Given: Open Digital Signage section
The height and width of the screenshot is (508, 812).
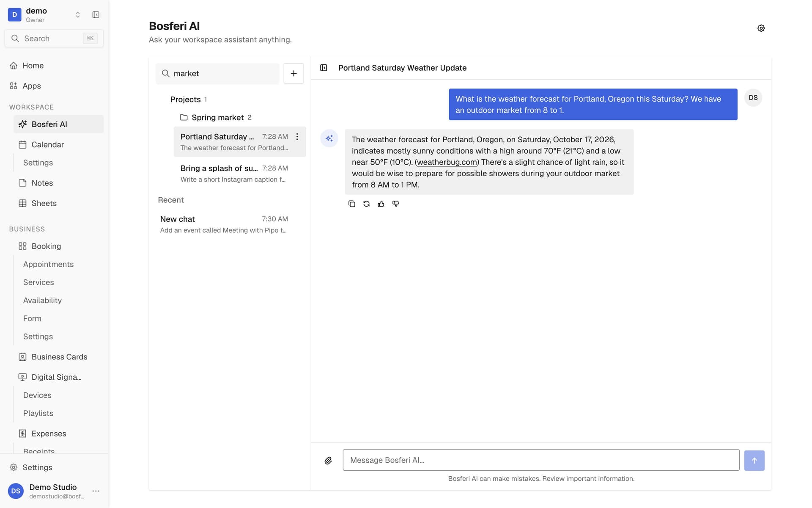Looking at the screenshot, I should point(58,377).
